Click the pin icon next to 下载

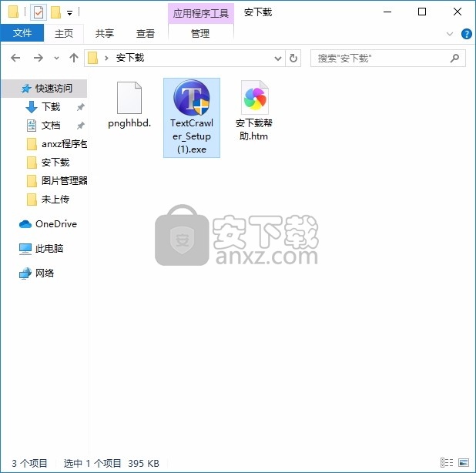point(80,107)
